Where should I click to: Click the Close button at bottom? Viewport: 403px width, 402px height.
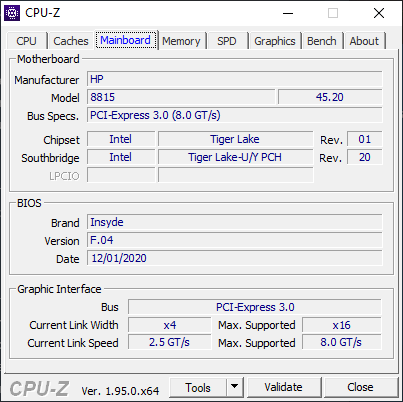tap(360, 387)
